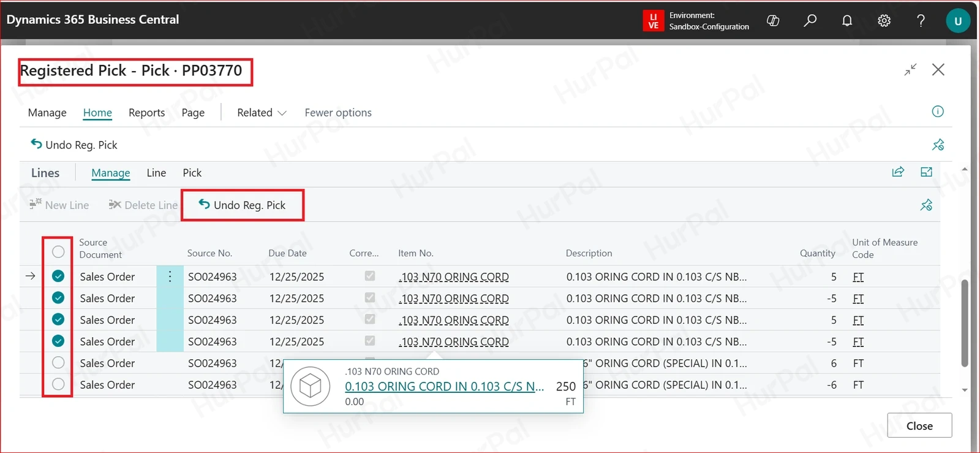Open the user account avatar U
The image size is (980, 453).
tap(958, 20)
